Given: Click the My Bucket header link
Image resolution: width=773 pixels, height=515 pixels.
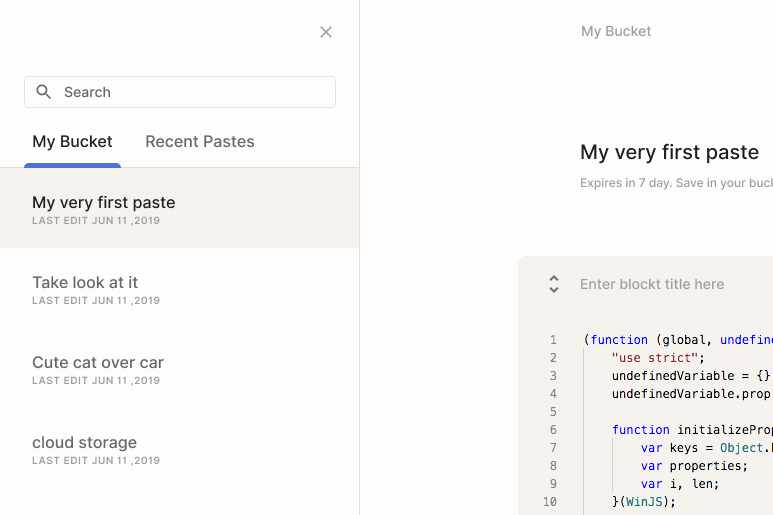Looking at the screenshot, I should click(616, 31).
